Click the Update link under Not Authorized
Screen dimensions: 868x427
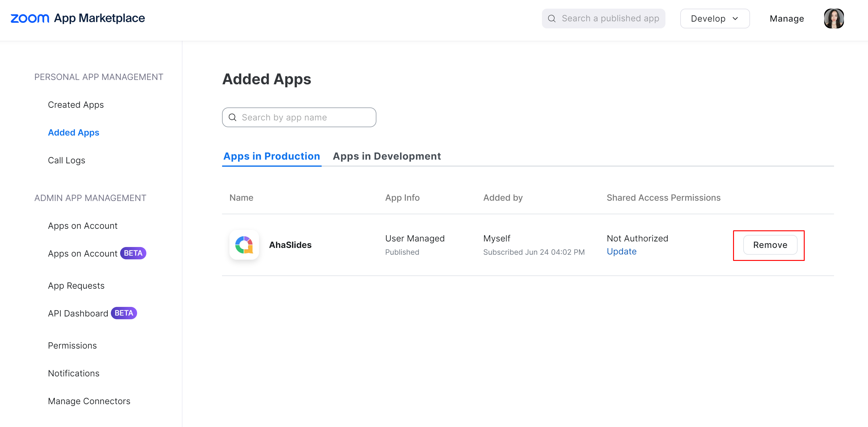click(621, 251)
